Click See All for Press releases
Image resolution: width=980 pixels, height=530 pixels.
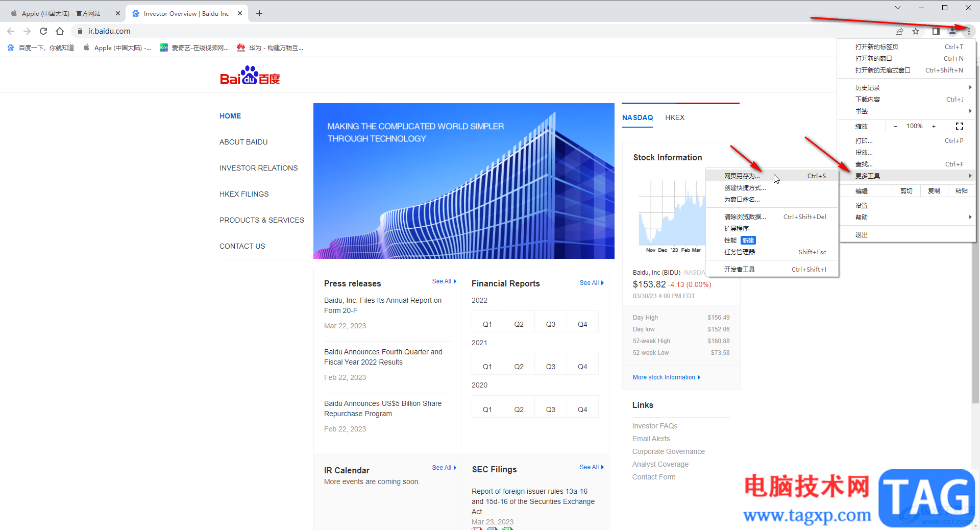coord(444,281)
